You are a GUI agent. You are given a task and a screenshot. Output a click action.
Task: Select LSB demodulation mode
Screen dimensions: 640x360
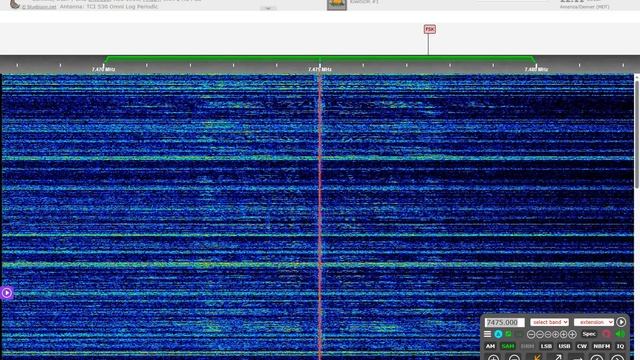click(x=546, y=346)
